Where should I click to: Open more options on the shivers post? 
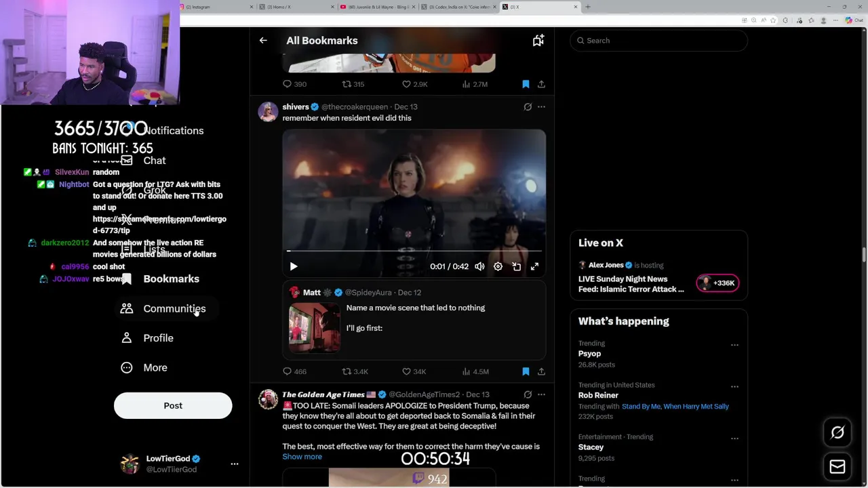(x=541, y=107)
